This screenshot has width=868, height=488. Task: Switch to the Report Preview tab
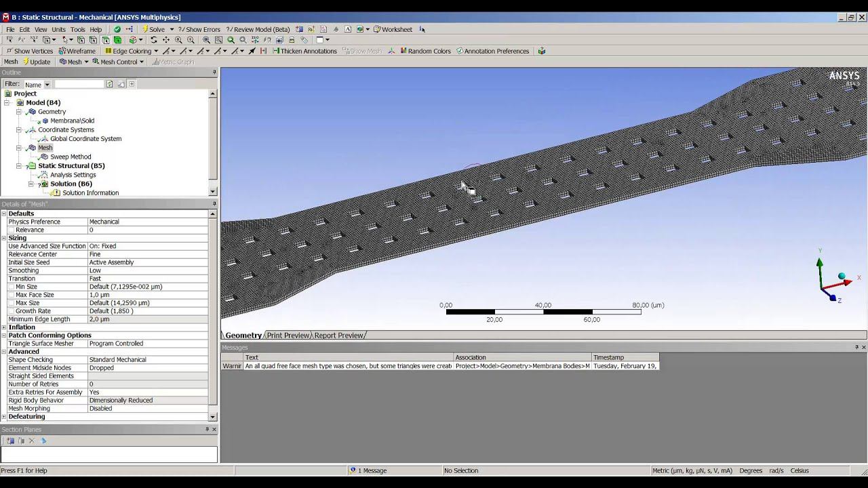tap(339, 335)
